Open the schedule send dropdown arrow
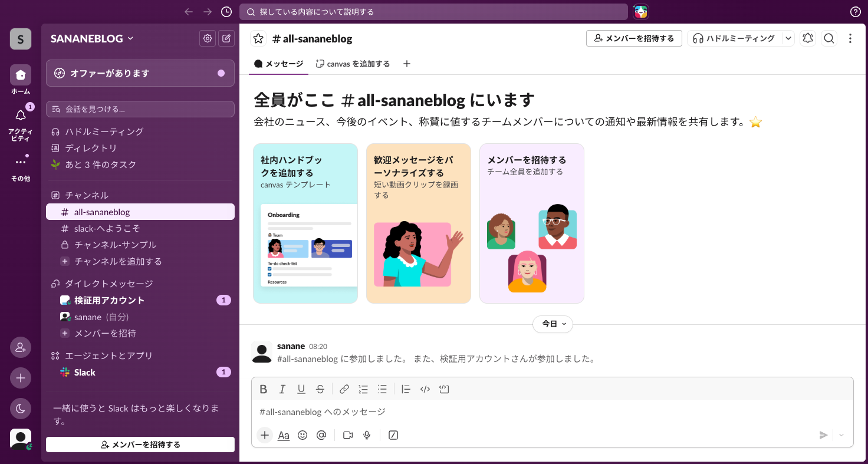Viewport: 868px width, 464px height. [x=841, y=435]
